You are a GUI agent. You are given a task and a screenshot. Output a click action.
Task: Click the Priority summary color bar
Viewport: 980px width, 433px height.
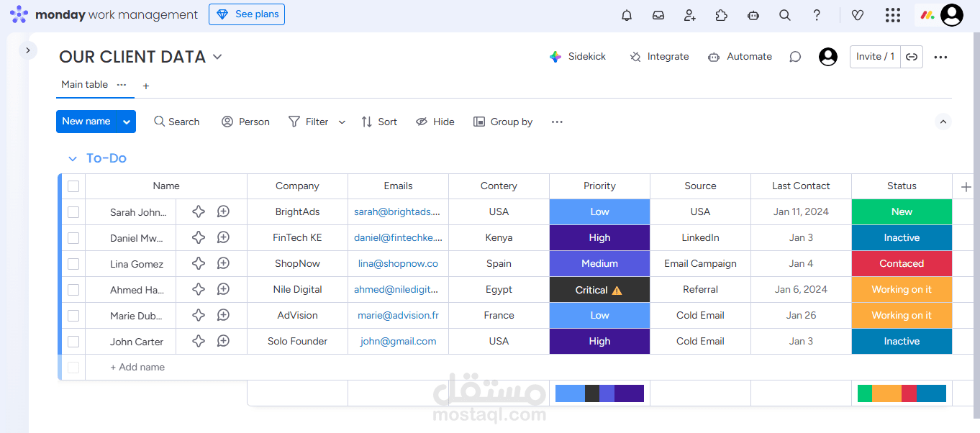[599, 393]
